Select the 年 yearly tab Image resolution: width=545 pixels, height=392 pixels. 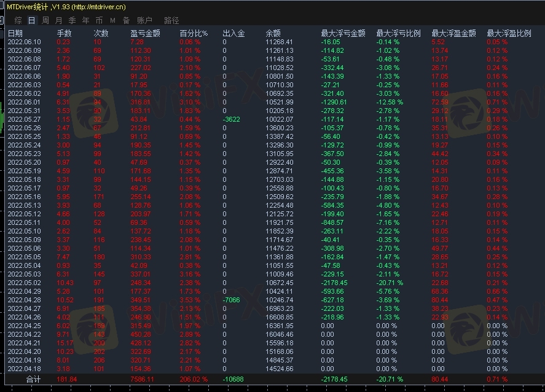click(85, 20)
